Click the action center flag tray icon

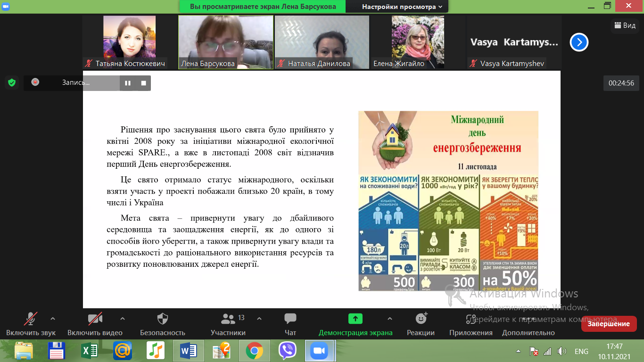pos(534,352)
